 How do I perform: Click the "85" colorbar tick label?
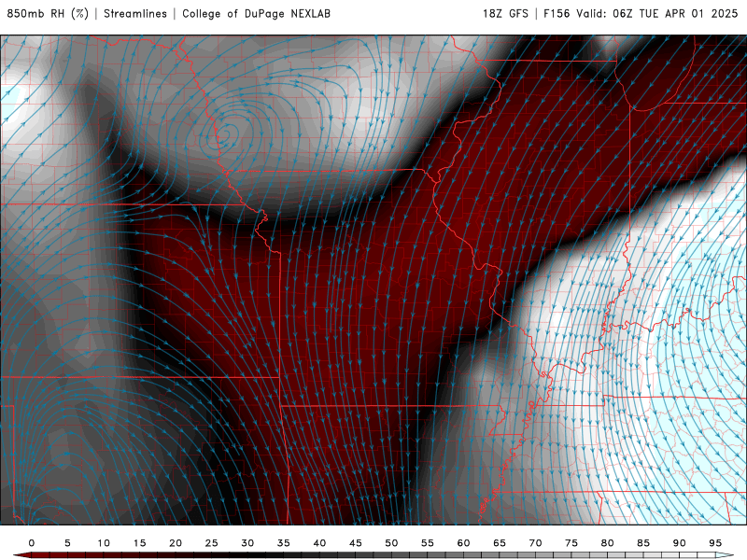point(643,543)
